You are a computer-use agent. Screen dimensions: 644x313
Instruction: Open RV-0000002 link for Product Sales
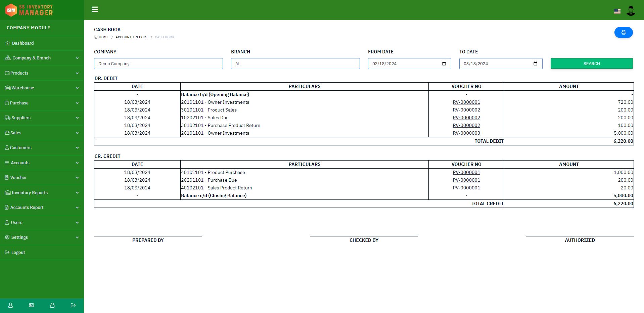pos(466,110)
